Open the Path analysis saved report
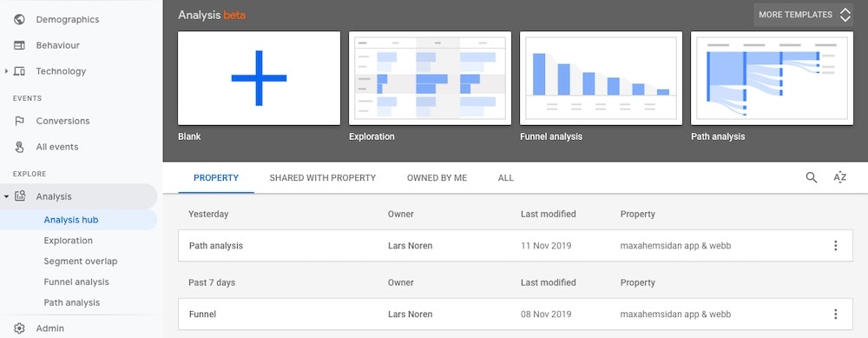 coord(515,246)
